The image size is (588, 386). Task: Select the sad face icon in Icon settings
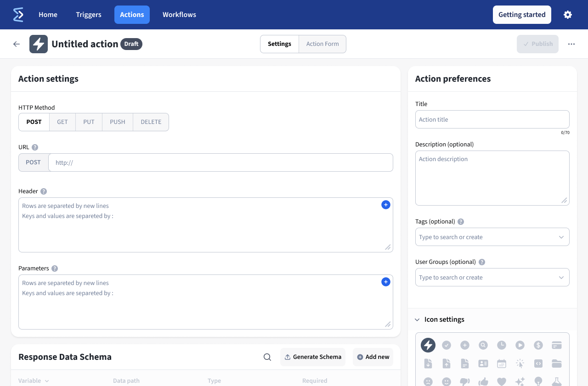[428, 382]
